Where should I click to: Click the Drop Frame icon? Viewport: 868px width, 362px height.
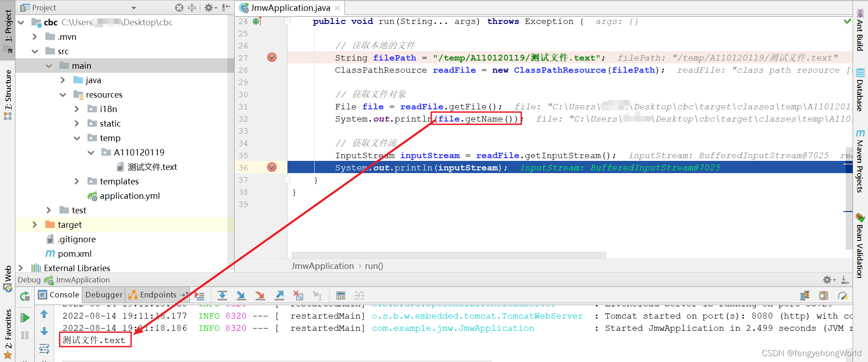coord(298,296)
